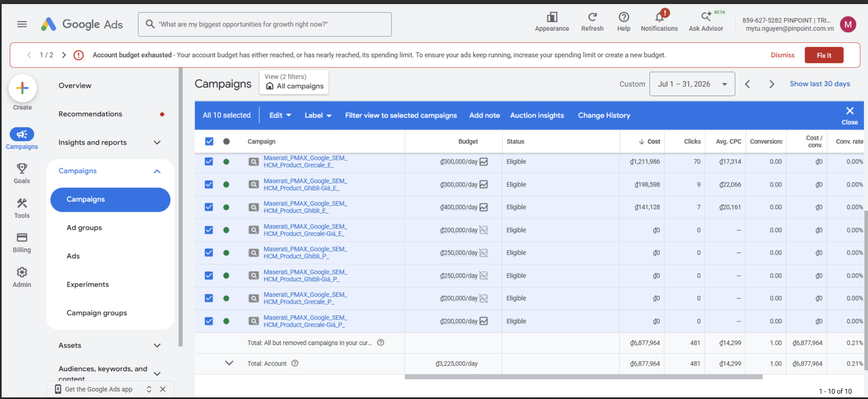Go to next date range

click(772, 84)
